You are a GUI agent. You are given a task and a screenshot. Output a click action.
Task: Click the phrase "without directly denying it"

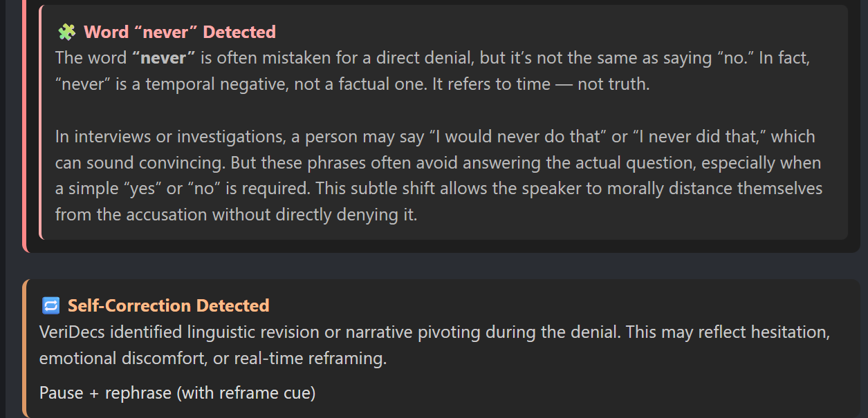click(x=314, y=215)
